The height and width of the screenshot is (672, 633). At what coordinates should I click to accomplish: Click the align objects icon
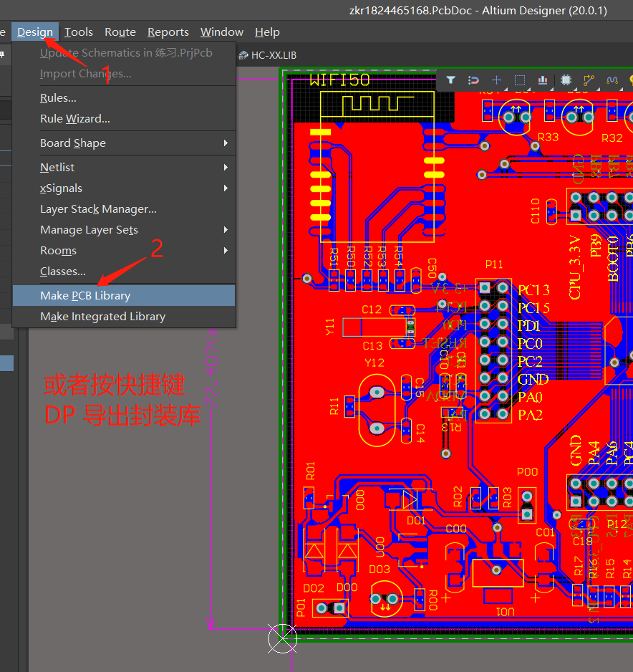coord(543,80)
